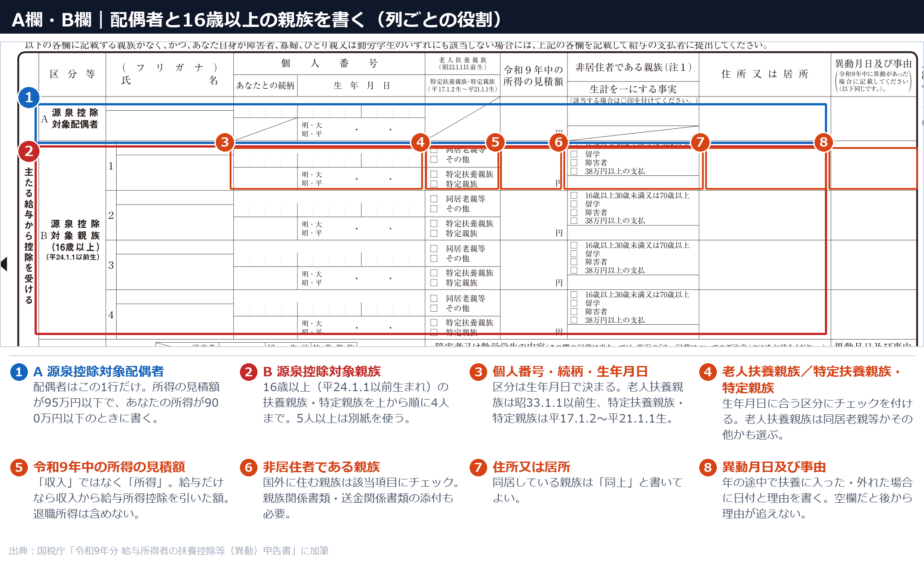924x562 pixels.
Task: Check 16歳以上30歳未満又は70歳以上 box in row 4
Action: [x=574, y=295]
